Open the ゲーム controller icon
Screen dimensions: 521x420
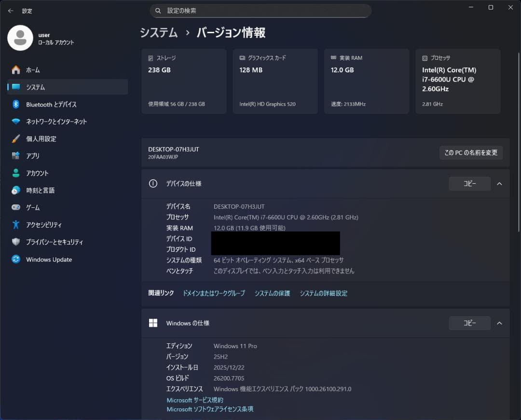(15, 207)
